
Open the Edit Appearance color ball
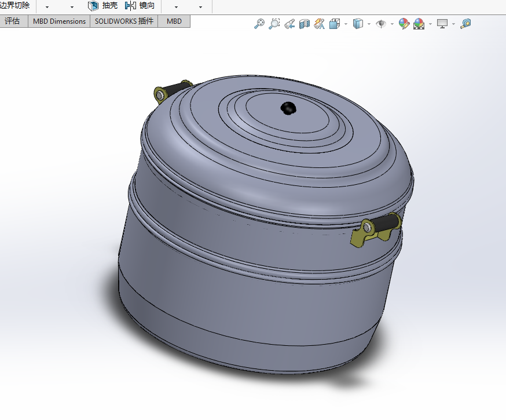404,24
